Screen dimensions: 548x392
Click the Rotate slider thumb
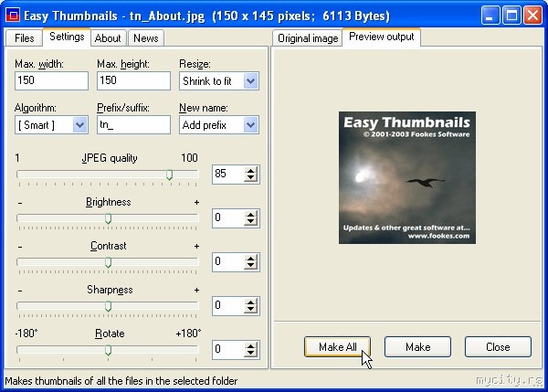[109, 350]
